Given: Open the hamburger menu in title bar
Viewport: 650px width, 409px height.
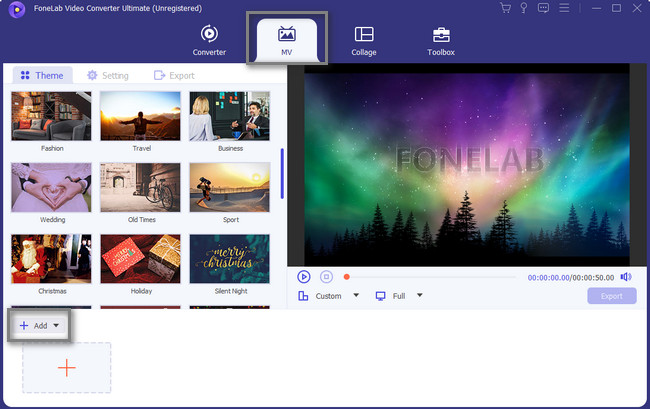Looking at the screenshot, I should [x=564, y=8].
